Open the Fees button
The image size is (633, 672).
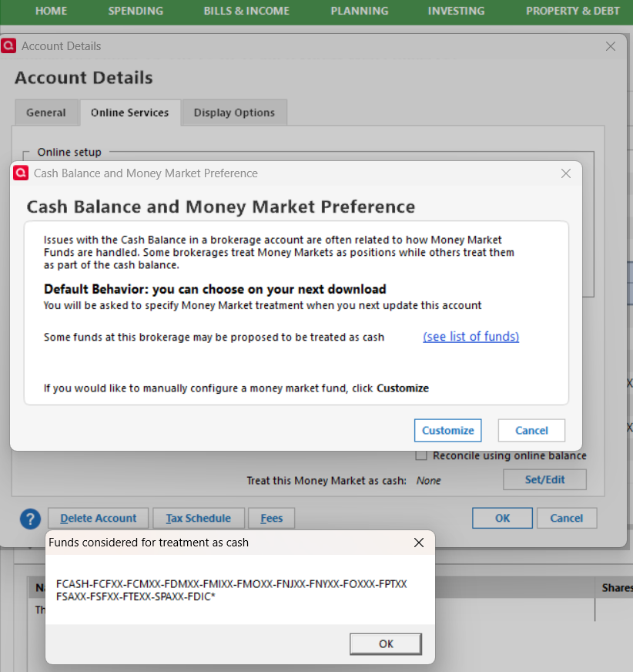[272, 518]
